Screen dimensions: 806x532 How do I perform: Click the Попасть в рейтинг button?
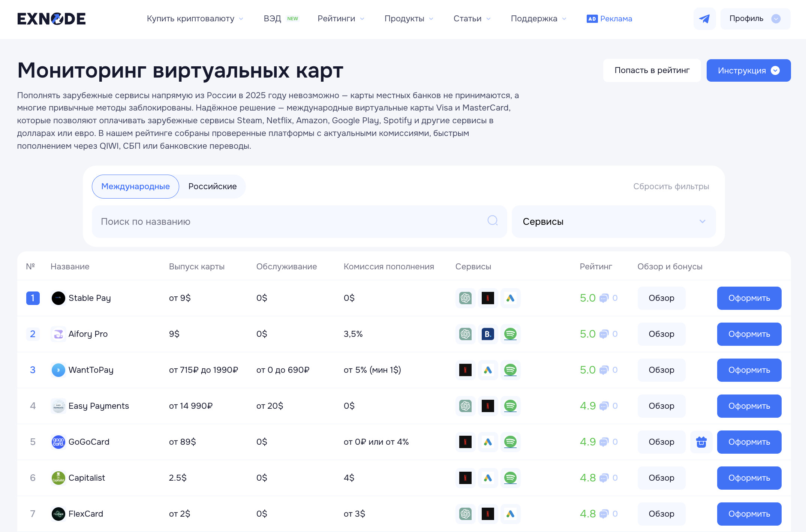[x=652, y=70]
